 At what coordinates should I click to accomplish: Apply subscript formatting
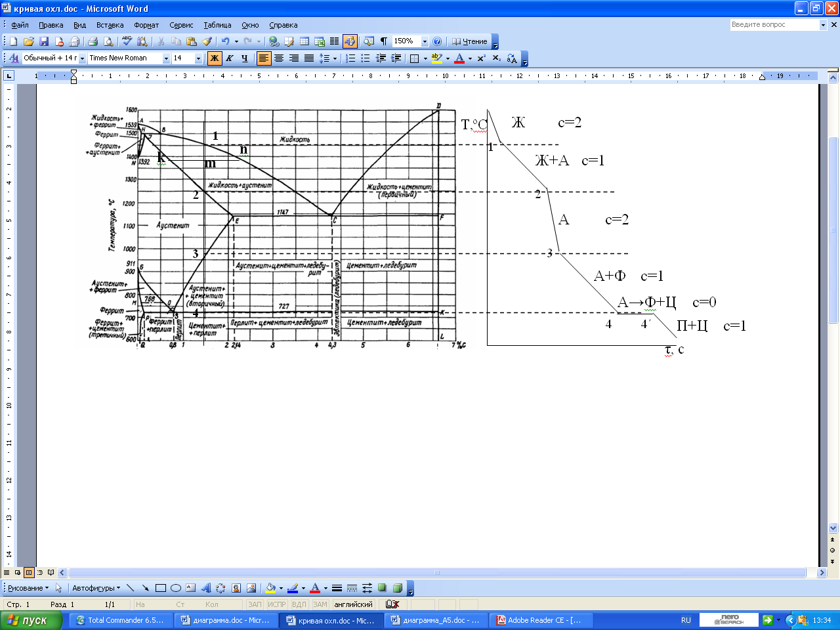[497, 58]
